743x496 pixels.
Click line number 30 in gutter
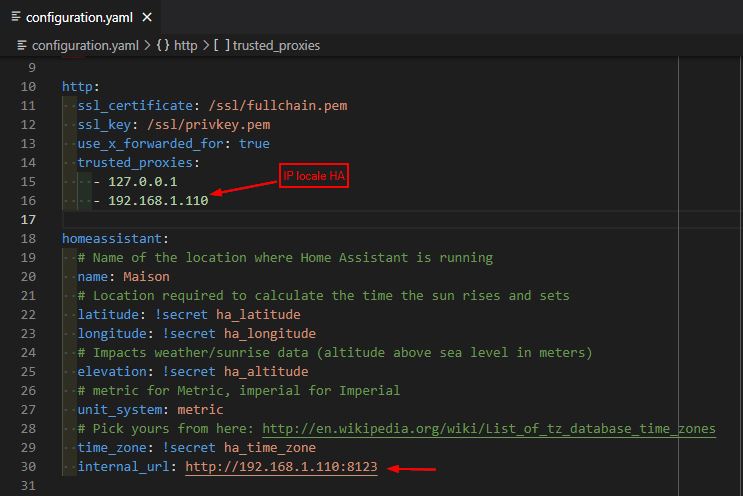point(28,467)
